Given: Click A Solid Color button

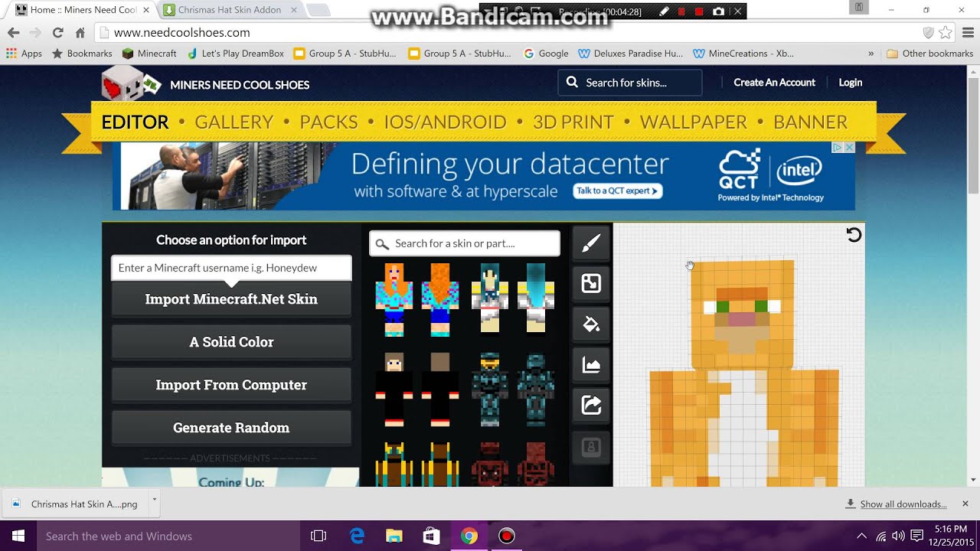Looking at the screenshot, I should [x=231, y=342].
